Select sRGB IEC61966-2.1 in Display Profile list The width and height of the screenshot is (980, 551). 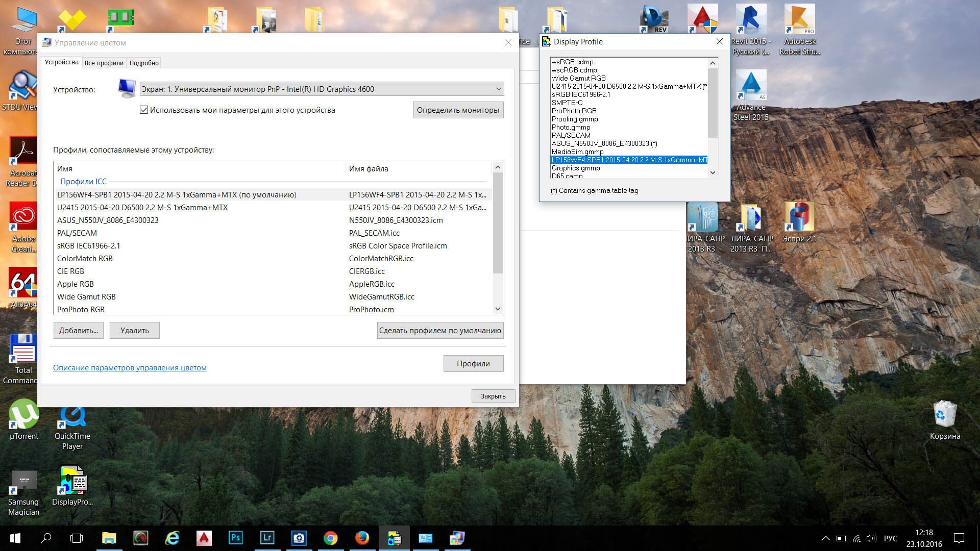(580, 94)
